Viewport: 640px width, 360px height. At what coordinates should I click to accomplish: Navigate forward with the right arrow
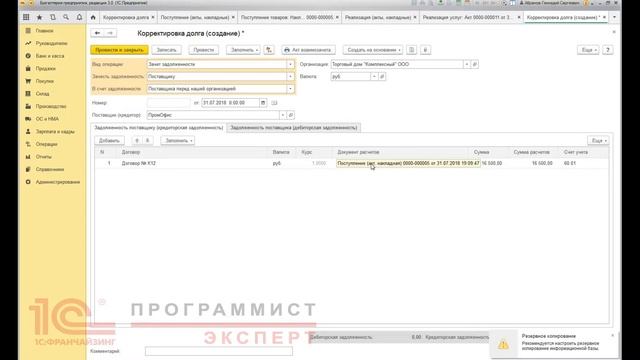point(110,33)
